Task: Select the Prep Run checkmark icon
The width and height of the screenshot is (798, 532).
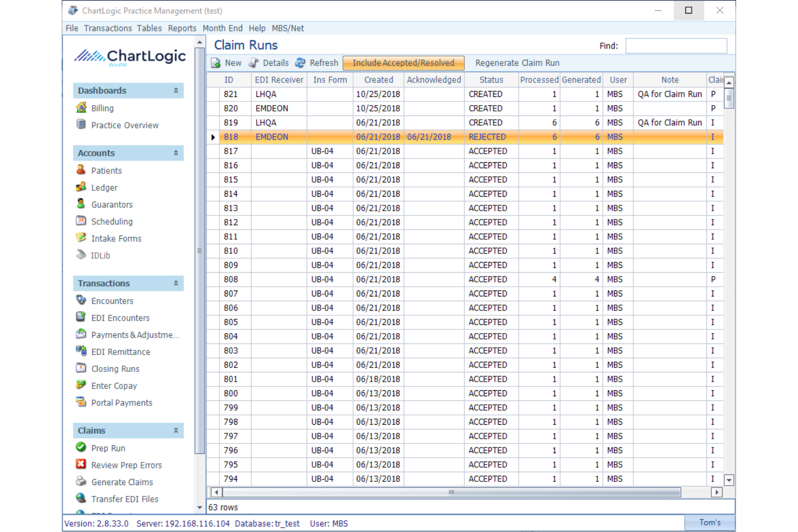Action: pos(81,447)
